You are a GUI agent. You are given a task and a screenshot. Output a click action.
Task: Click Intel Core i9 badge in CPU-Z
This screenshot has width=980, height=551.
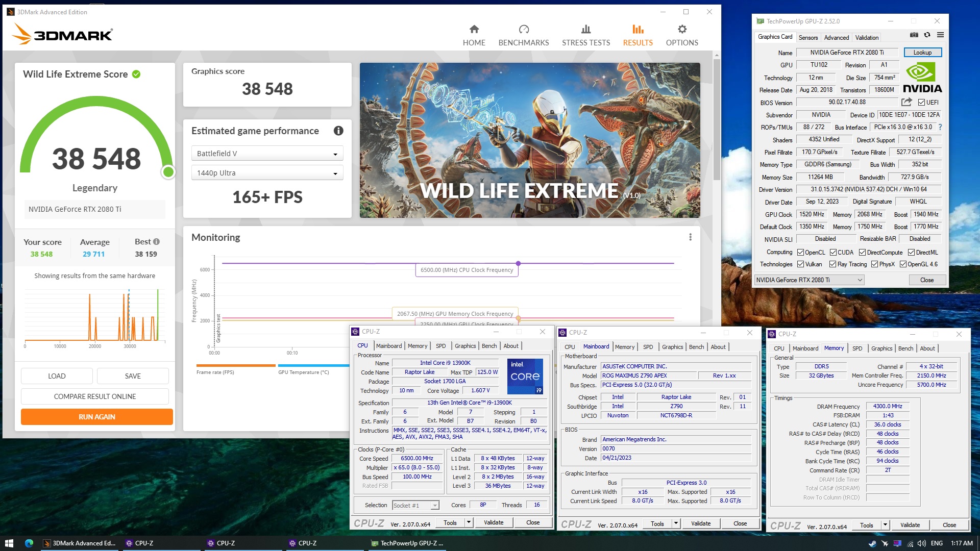525,376
